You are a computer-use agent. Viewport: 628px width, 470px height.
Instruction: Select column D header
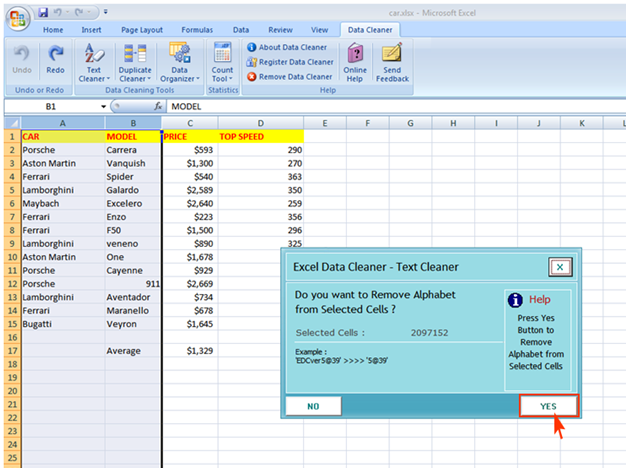pos(261,123)
